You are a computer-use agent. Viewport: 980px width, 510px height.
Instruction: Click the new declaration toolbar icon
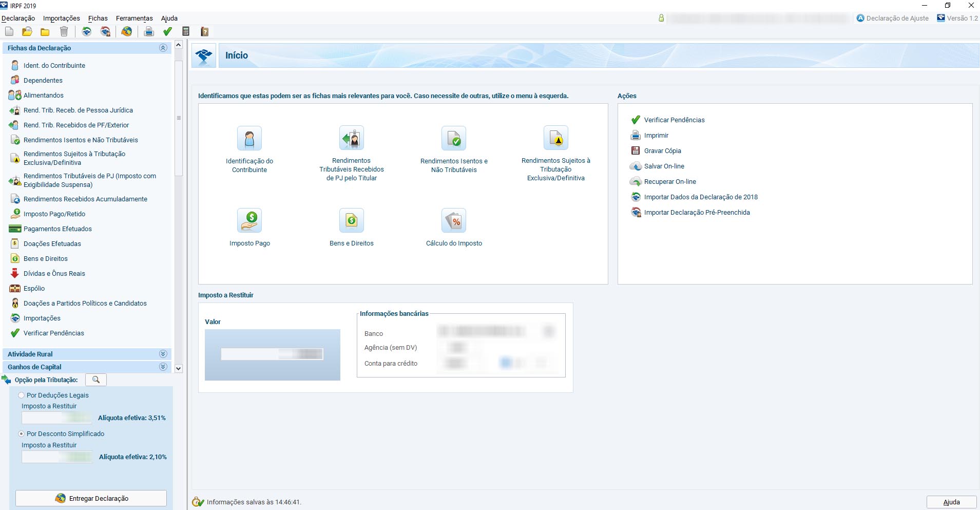(x=9, y=32)
